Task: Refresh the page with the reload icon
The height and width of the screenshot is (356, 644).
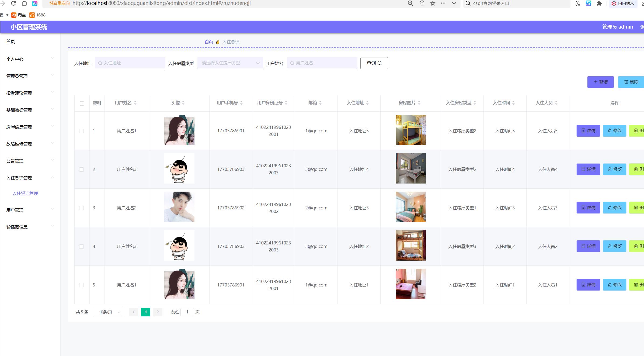Action: [x=13, y=3]
